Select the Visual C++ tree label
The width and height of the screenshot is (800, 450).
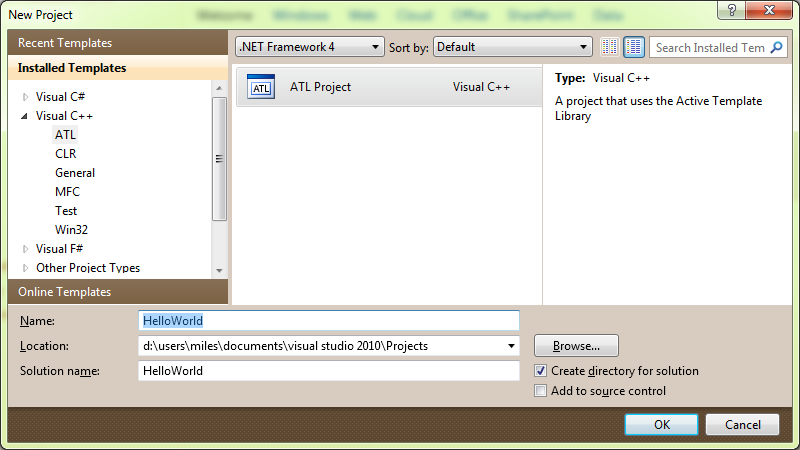click(x=64, y=116)
